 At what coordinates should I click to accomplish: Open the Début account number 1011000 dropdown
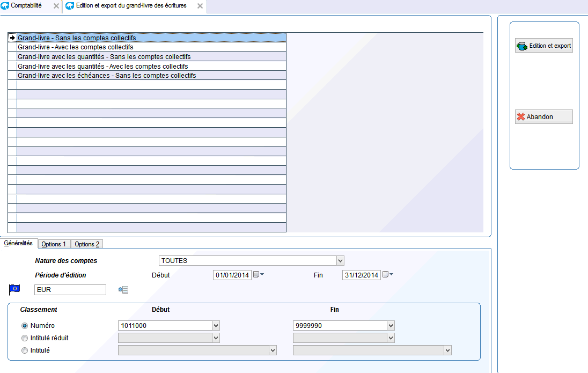[216, 325]
